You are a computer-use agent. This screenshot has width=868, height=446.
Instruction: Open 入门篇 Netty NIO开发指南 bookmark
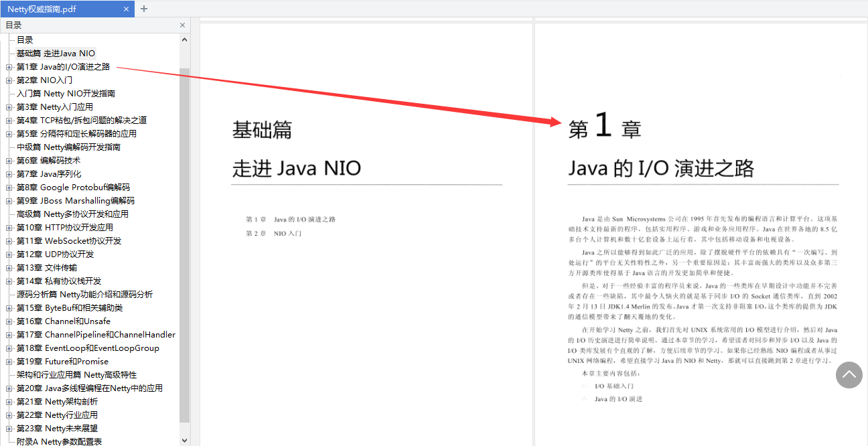tap(66, 94)
